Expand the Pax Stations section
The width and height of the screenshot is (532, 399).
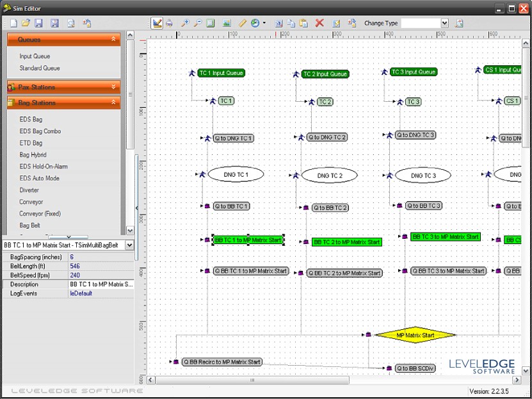[114, 86]
